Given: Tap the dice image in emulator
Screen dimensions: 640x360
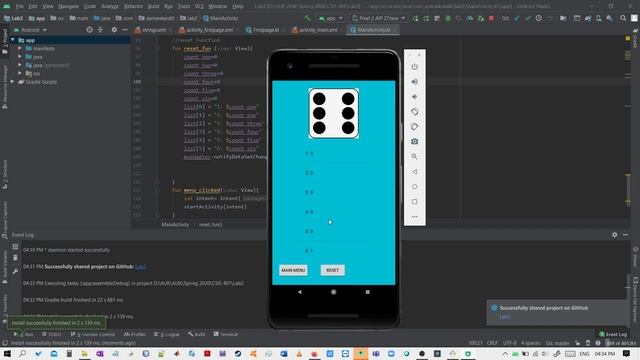Looking at the screenshot, I should tap(334, 113).
